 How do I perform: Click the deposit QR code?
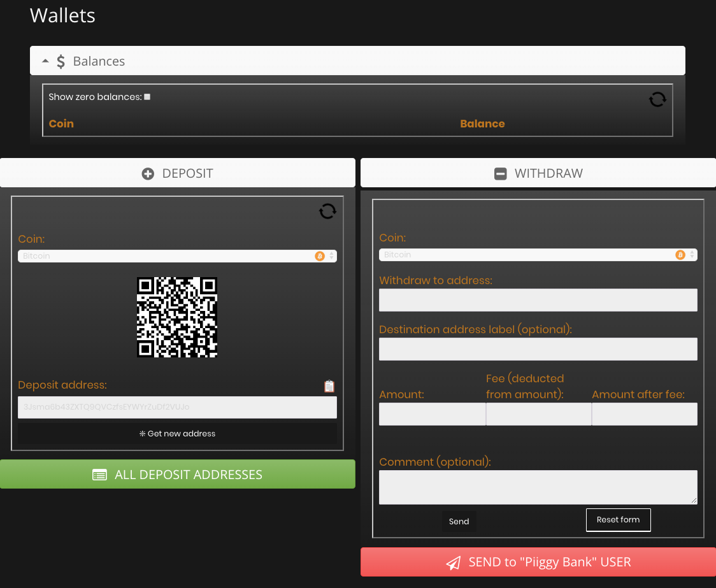tap(177, 317)
